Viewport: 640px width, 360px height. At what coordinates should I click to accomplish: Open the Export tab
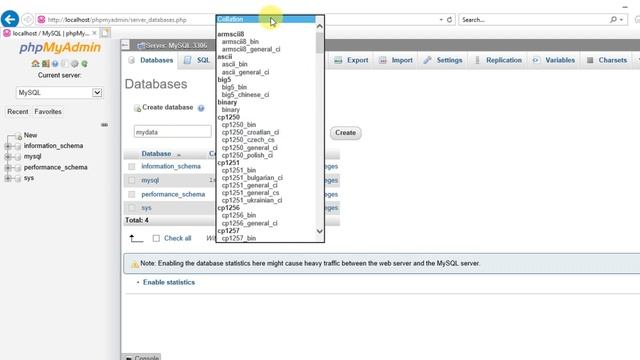click(x=351, y=60)
